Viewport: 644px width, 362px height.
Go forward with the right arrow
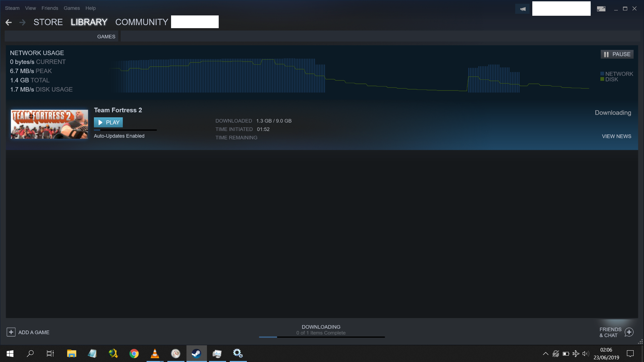[22, 22]
